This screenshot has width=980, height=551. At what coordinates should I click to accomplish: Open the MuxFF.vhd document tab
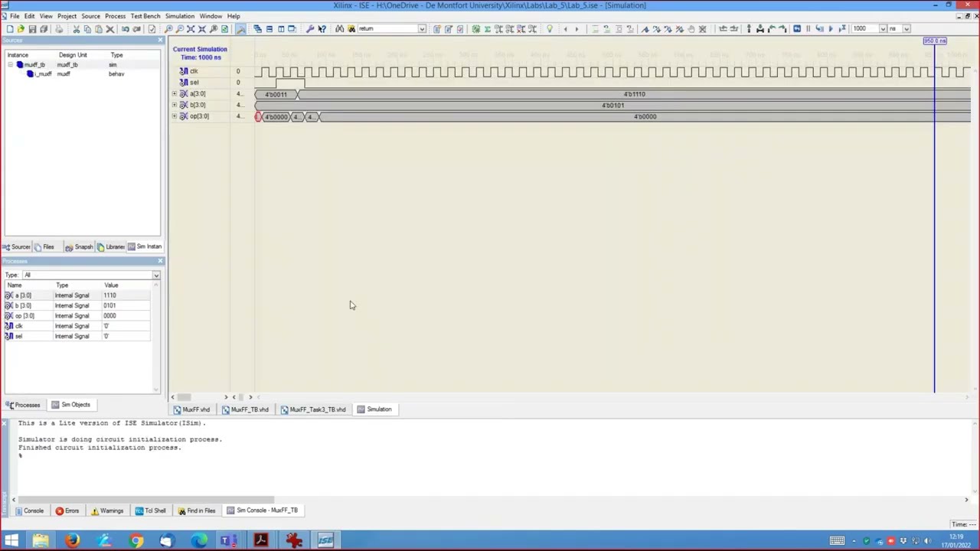[x=191, y=409]
